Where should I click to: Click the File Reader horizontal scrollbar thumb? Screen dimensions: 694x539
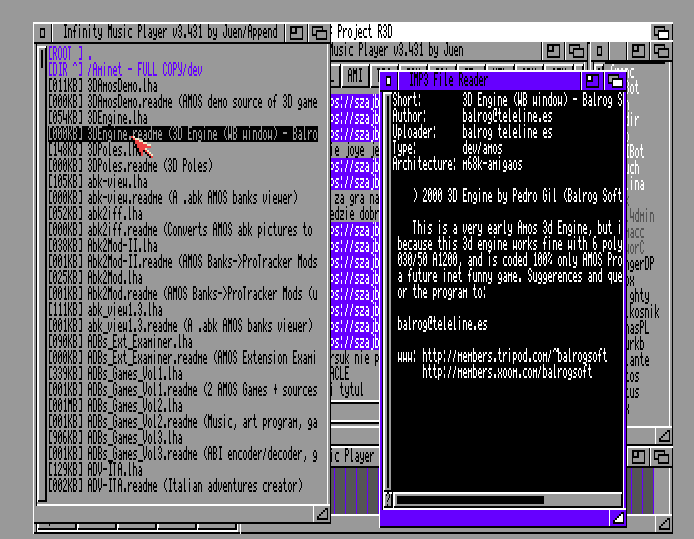tap(470, 500)
